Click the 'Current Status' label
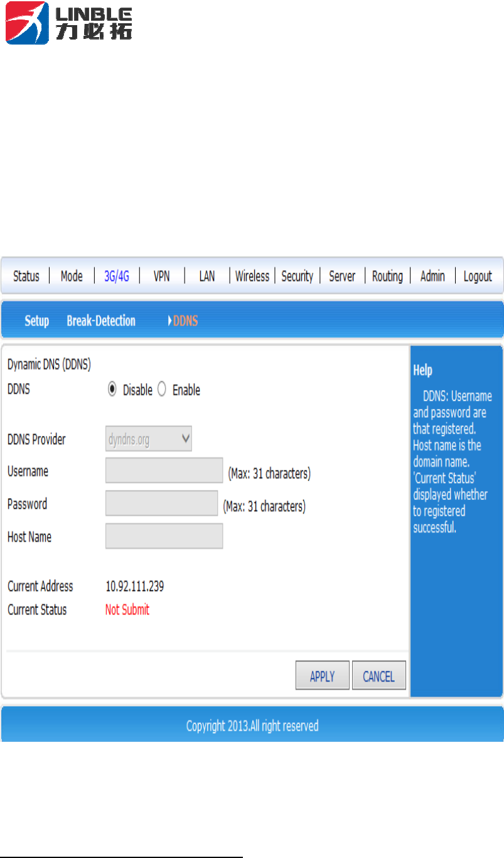 coord(37,609)
